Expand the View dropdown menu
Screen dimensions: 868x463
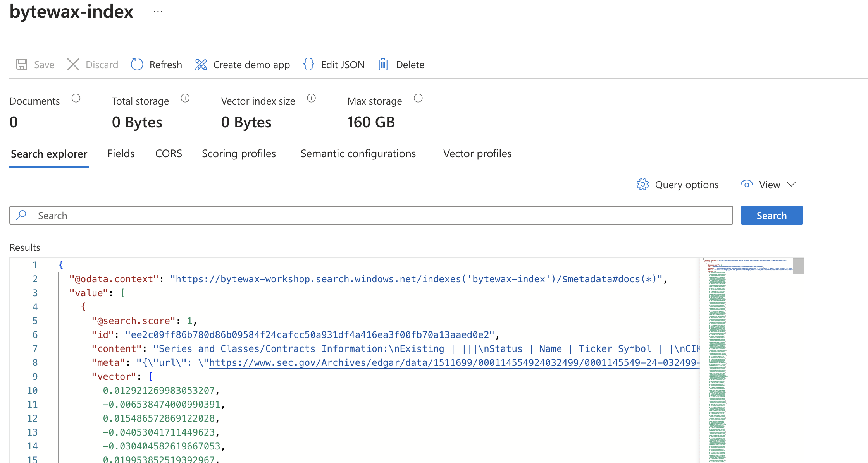point(769,185)
